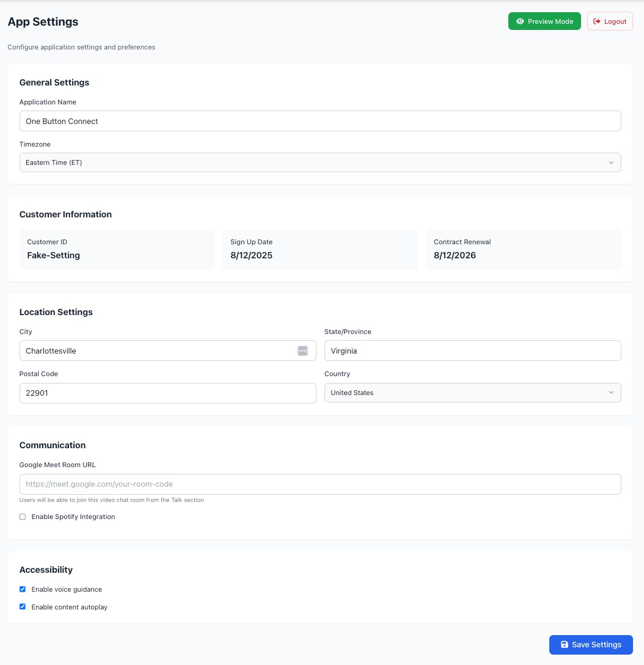Click the logout arrow icon
This screenshot has height=665, width=644.
597,21
